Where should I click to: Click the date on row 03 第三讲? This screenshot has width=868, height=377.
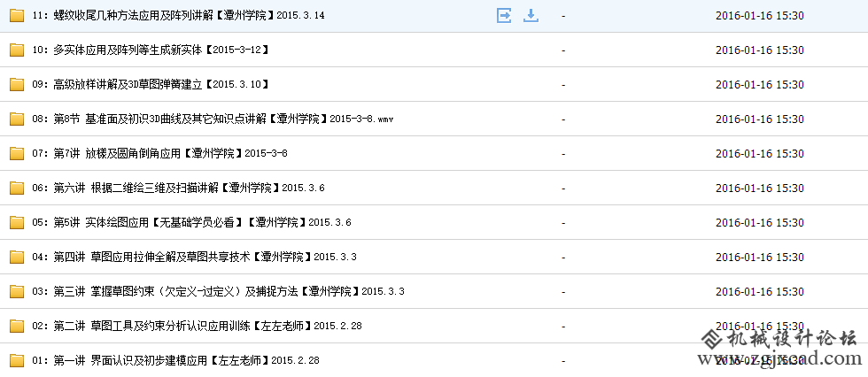pyautogui.click(x=760, y=291)
